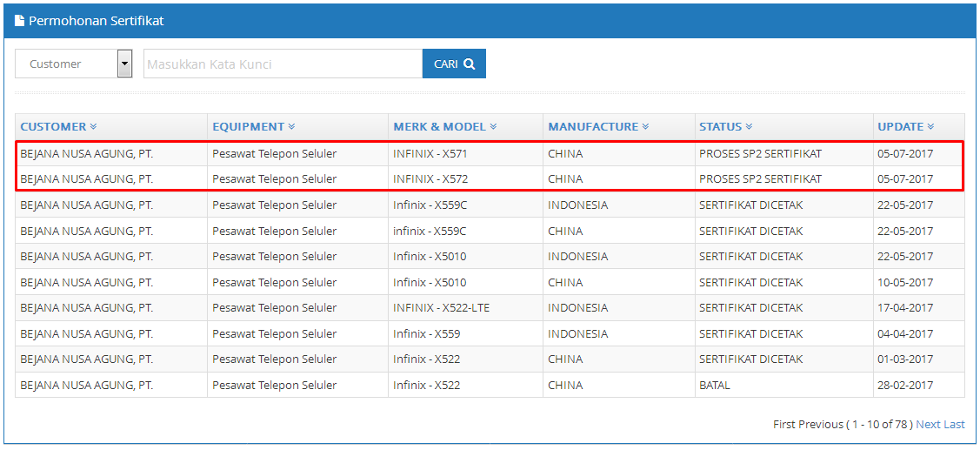
Task: Click the CARI search button
Action: (x=454, y=64)
